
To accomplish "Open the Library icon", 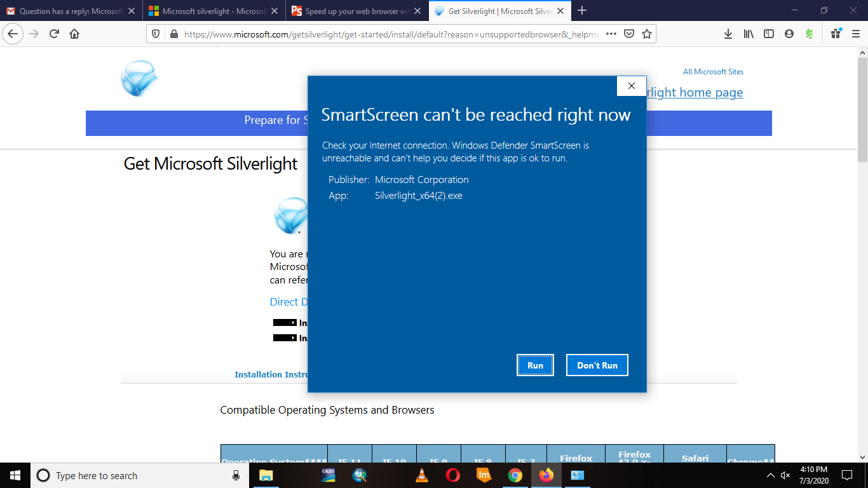I will pos(749,34).
